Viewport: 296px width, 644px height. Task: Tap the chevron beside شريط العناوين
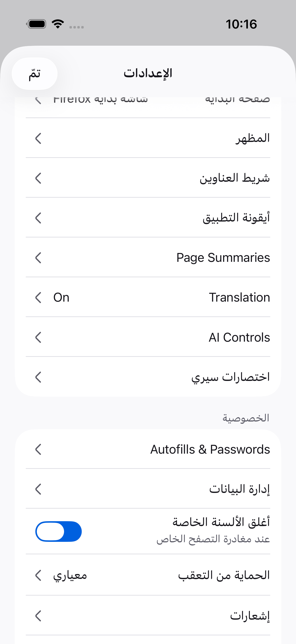pyautogui.click(x=38, y=178)
